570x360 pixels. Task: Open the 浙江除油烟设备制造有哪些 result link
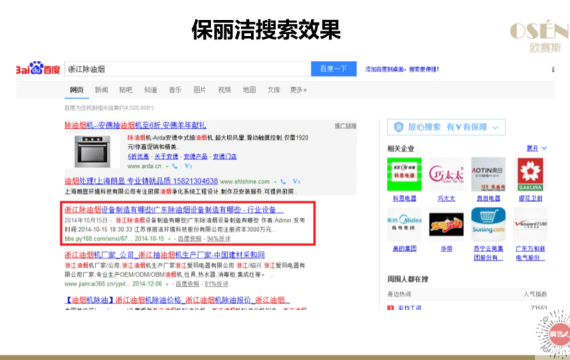point(174,210)
